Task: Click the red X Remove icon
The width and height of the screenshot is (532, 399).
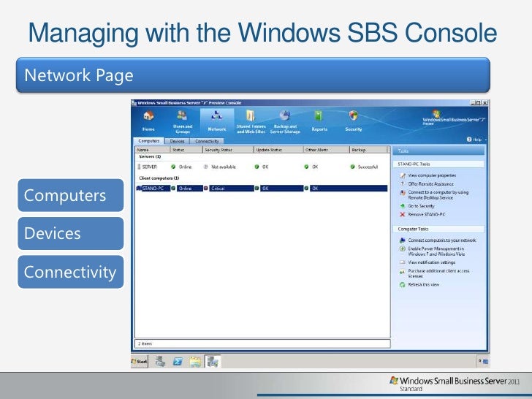Action: point(403,214)
